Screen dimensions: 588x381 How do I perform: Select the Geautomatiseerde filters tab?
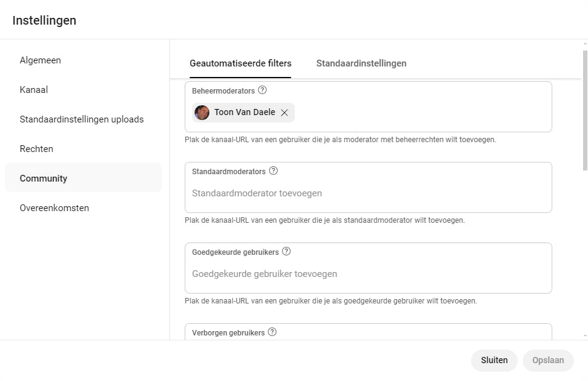(x=240, y=63)
